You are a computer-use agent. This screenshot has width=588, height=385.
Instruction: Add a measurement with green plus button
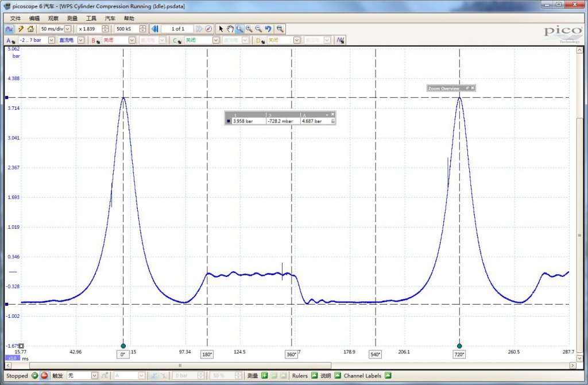pyautogui.click(x=264, y=376)
